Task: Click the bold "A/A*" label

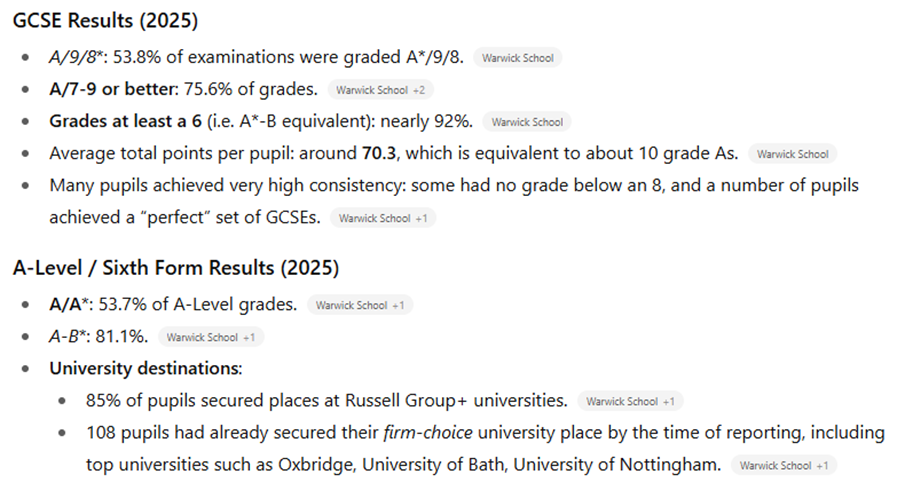Action: click(68, 304)
